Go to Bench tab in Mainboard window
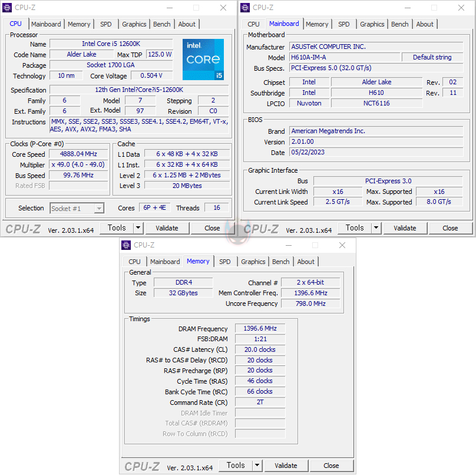The width and height of the screenshot is (476, 475). (x=400, y=24)
